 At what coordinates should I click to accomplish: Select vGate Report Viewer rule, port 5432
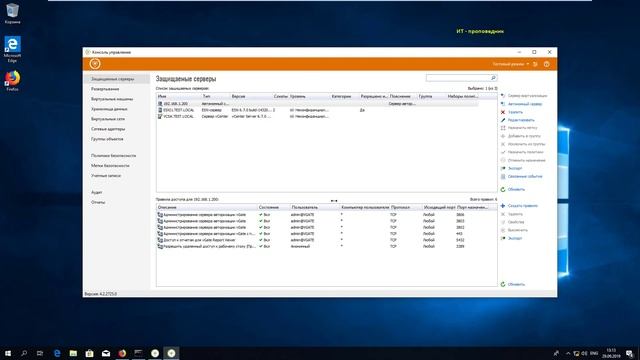[x=327, y=240]
